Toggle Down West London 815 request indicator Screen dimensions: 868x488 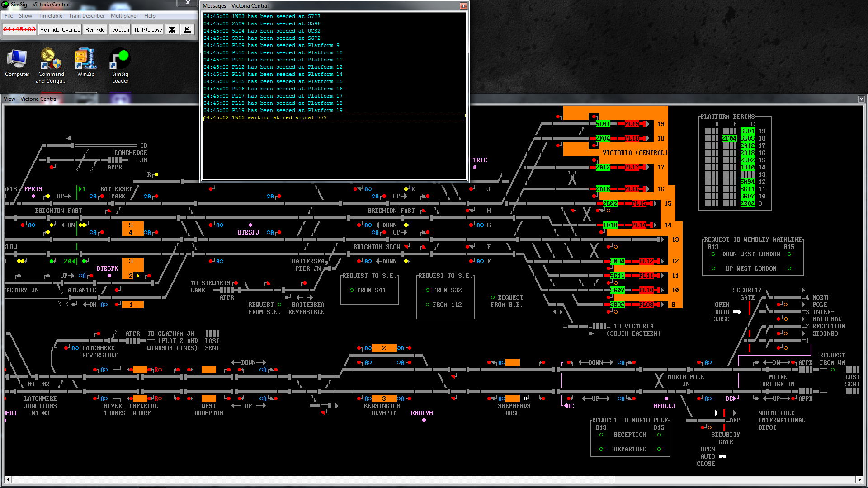click(789, 254)
